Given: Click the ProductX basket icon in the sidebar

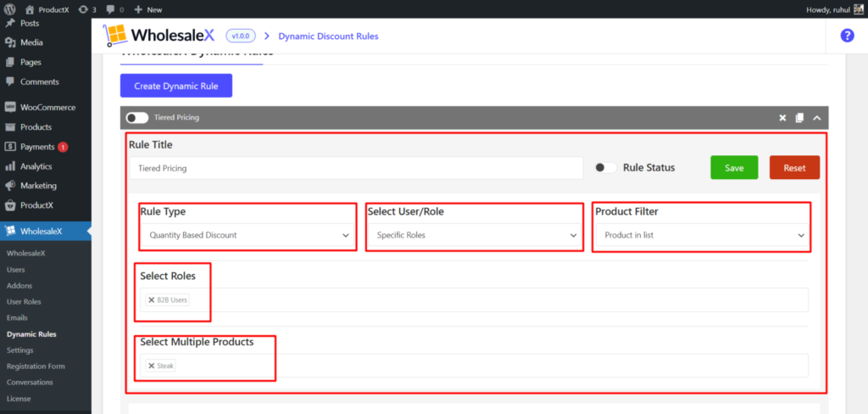Looking at the screenshot, I should (10, 205).
